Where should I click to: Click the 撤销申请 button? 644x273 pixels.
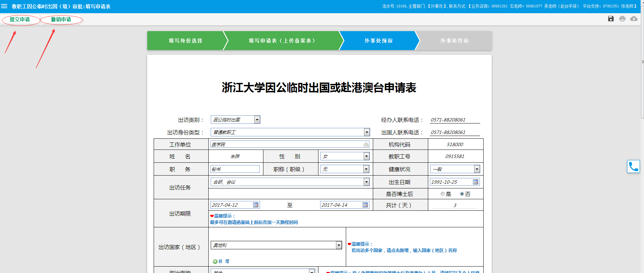point(61,20)
